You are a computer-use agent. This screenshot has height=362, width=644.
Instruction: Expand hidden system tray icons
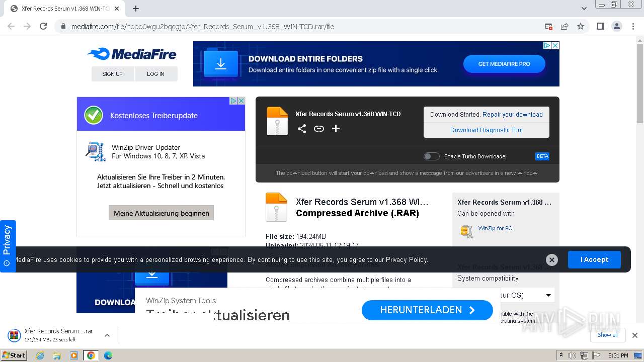pos(561,355)
